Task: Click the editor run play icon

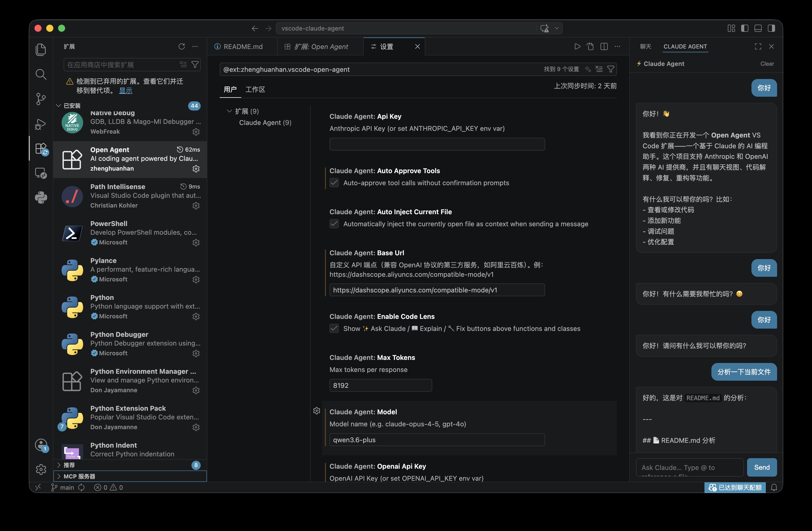Action: pos(577,46)
